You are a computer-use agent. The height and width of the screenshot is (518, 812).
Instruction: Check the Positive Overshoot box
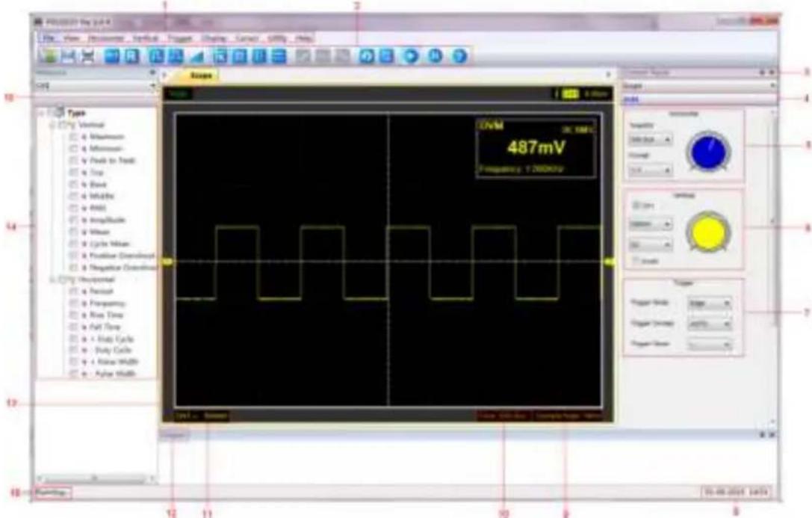pos(73,256)
